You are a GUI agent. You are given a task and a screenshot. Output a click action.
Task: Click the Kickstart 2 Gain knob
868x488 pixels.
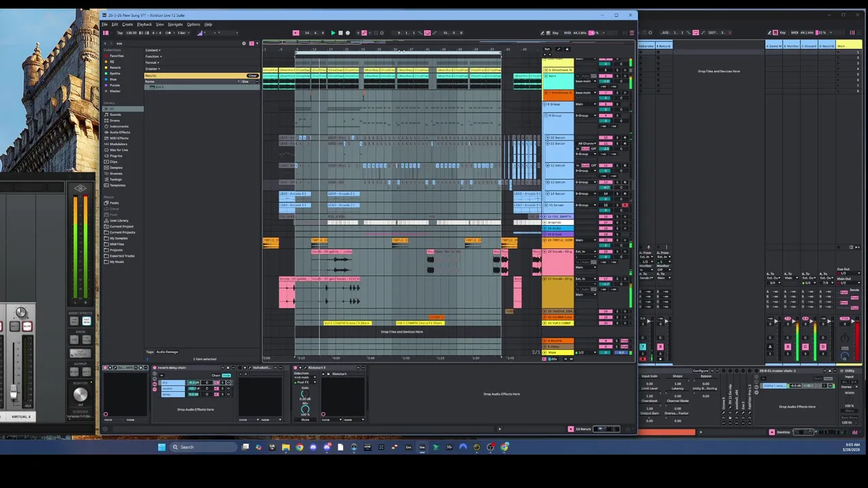[305, 394]
